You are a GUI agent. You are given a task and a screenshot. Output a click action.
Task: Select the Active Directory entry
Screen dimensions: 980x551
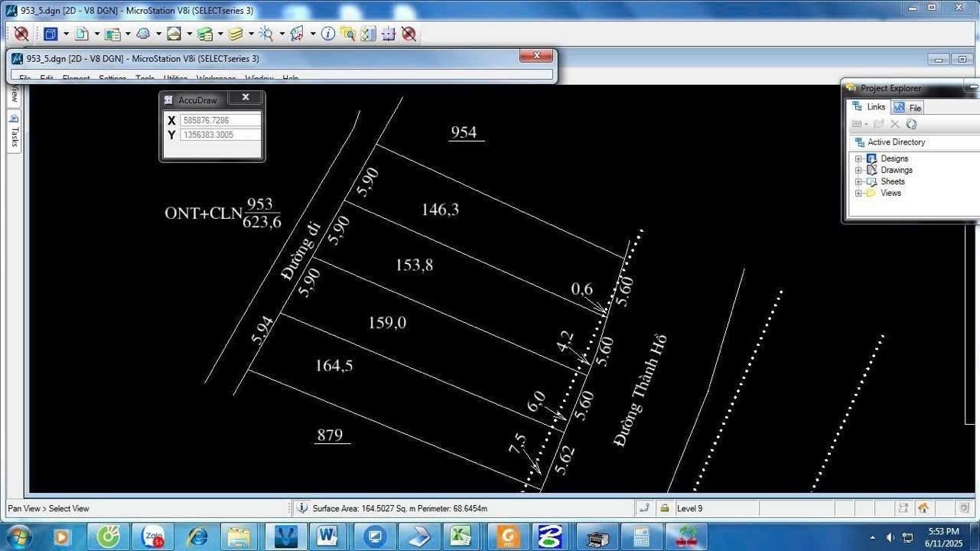pos(896,142)
